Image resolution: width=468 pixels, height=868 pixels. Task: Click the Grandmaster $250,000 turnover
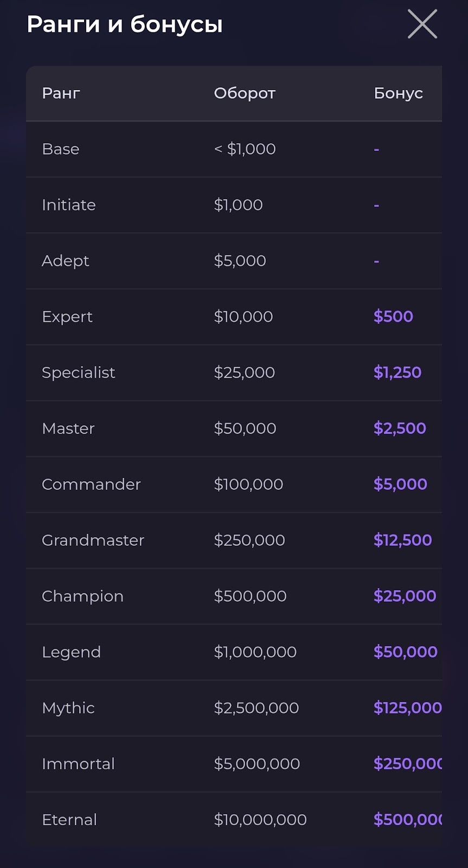click(249, 540)
